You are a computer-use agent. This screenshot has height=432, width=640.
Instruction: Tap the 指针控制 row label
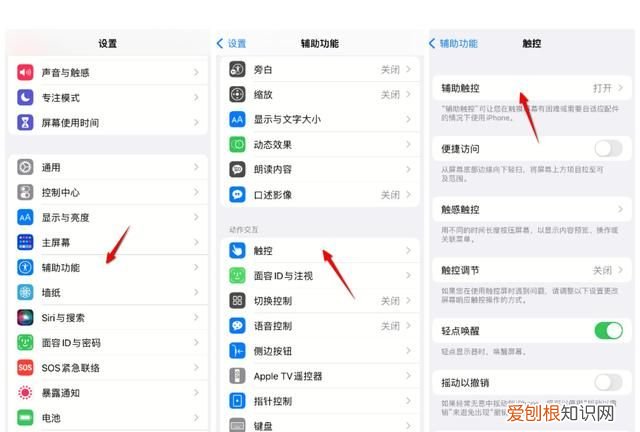[273, 401]
